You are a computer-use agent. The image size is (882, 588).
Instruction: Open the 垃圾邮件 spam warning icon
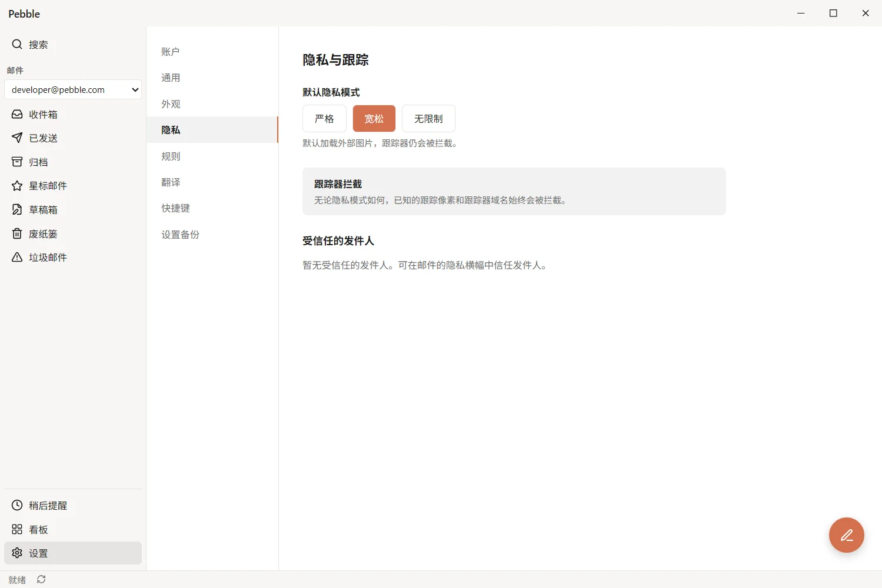(17, 257)
